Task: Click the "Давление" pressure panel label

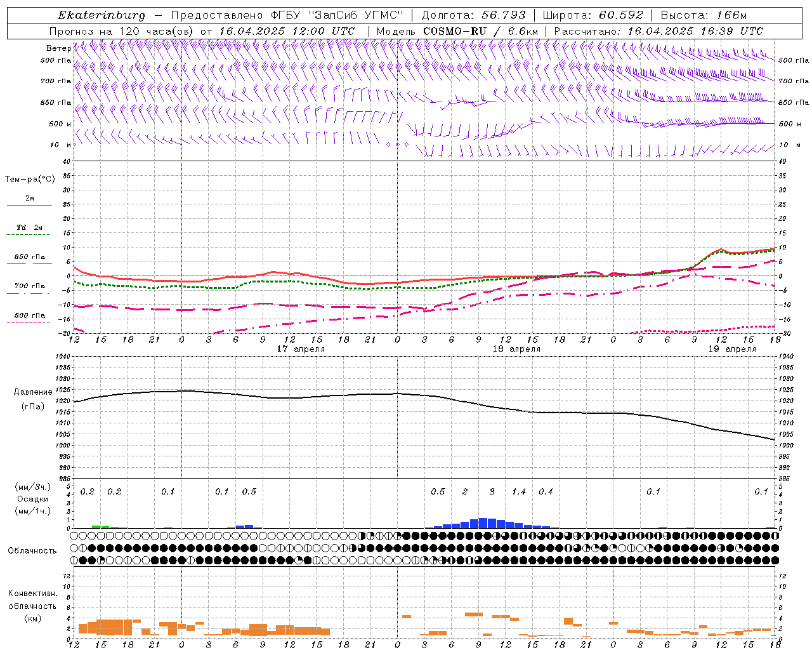Action: (x=33, y=392)
